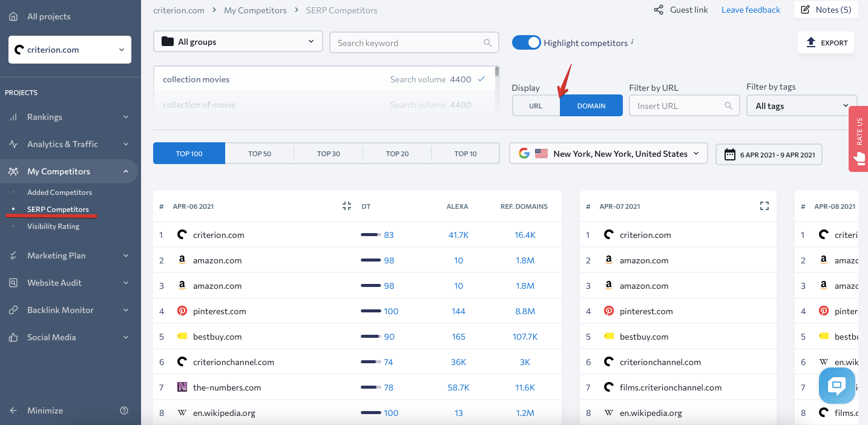Open the 6 APR 2021 - 9 APR 2021 date picker
Screen dimensions: 868x425
769,154
